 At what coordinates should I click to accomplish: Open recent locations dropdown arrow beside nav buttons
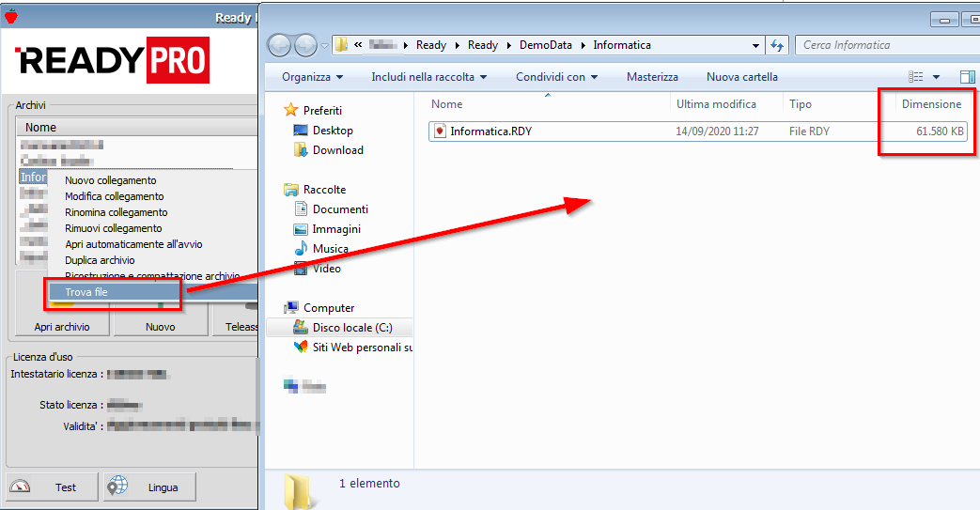tap(324, 46)
